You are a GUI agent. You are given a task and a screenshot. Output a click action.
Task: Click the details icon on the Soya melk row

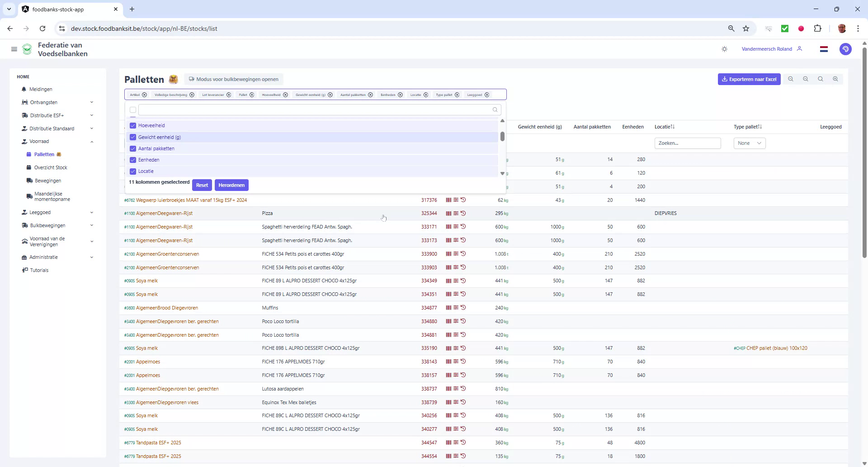click(x=456, y=281)
